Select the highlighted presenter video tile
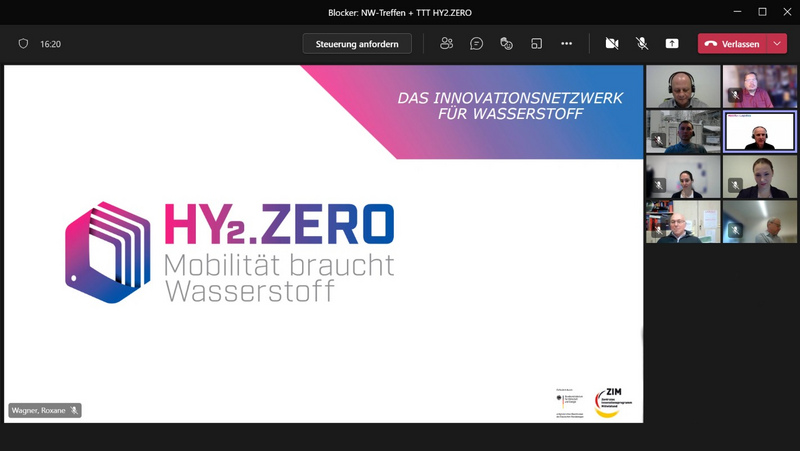800x451 pixels. (760, 132)
